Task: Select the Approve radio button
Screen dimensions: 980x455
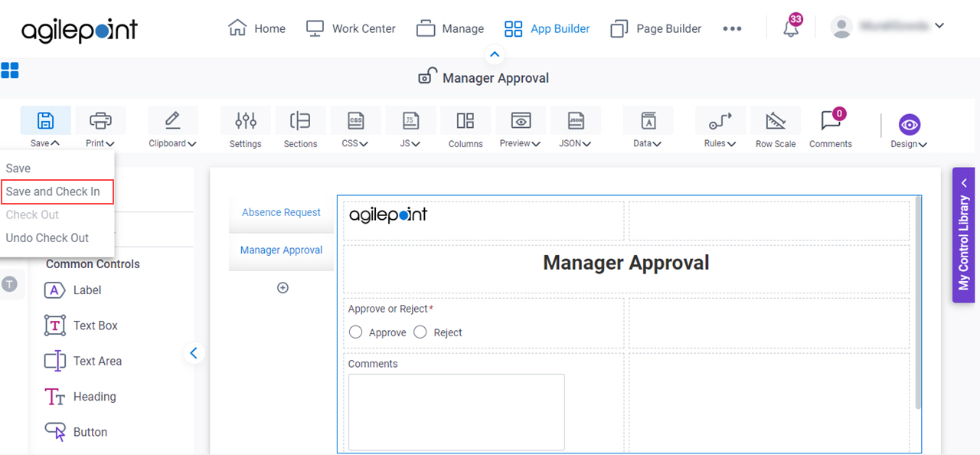Action: pos(355,332)
